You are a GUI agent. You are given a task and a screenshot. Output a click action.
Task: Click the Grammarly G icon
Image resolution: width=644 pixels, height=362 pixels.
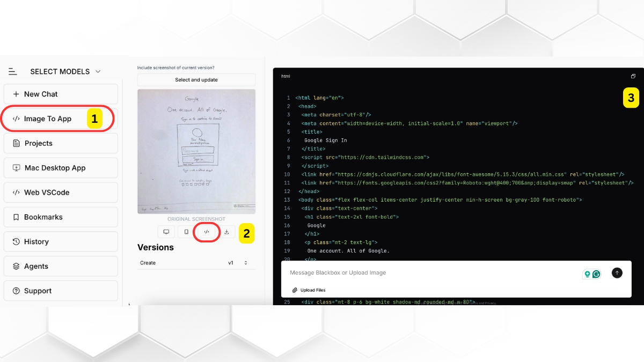596,274
